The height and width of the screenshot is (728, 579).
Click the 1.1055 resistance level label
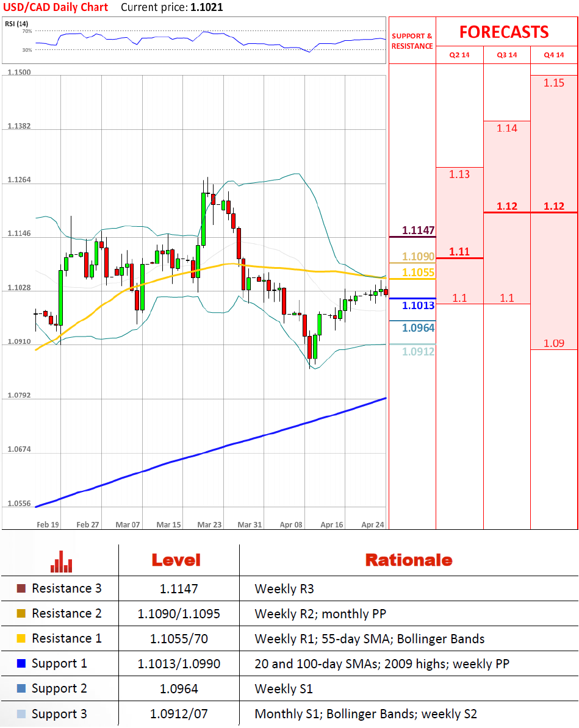tap(418, 272)
